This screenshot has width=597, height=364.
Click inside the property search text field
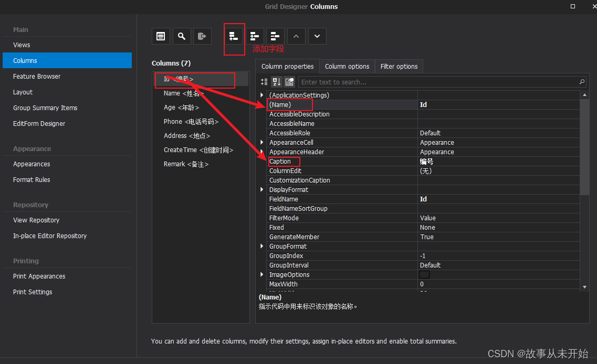pos(420,82)
